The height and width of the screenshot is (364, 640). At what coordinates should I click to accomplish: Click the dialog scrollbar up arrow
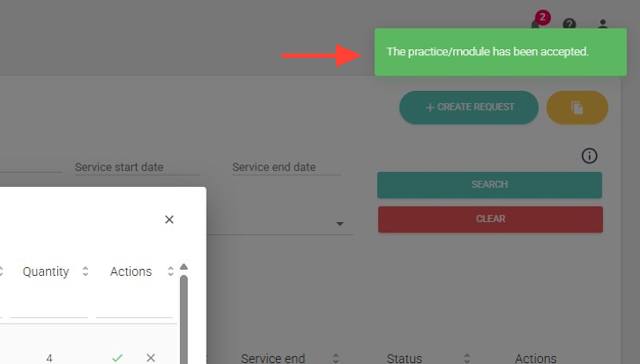point(183,267)
